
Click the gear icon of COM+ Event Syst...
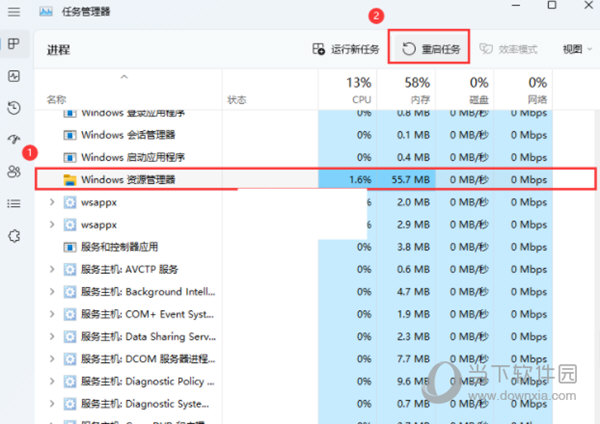click(x=70, y=314)
